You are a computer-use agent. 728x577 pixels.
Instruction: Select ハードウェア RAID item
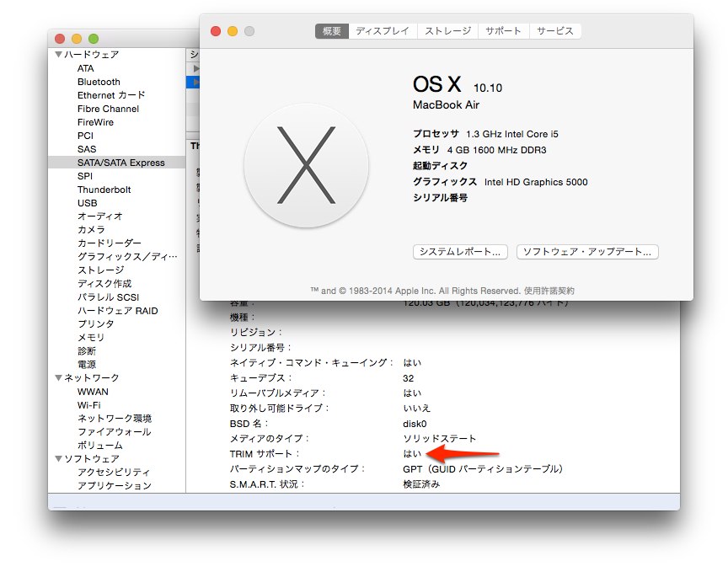(x=117, y=311)
